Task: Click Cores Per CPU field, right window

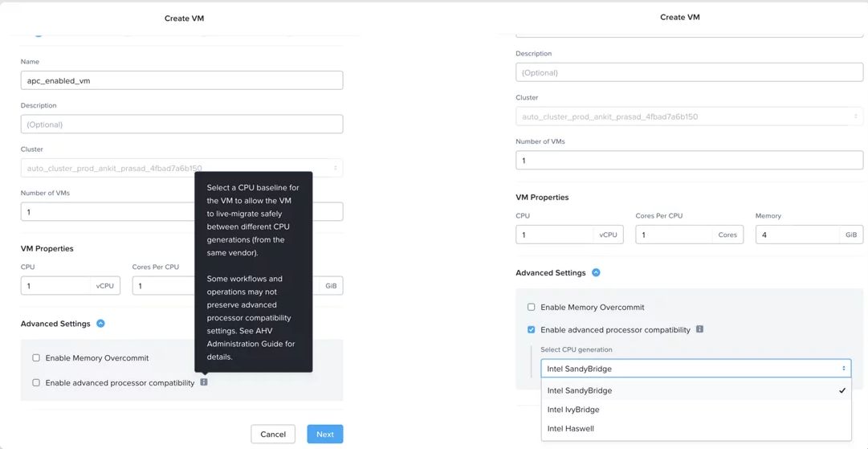Action: click(x=689, y=235)
